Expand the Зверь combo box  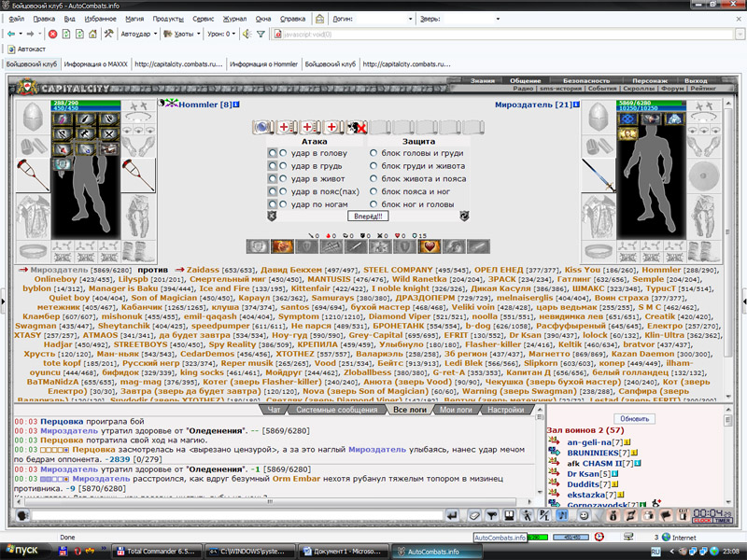[x=498, y=19]
